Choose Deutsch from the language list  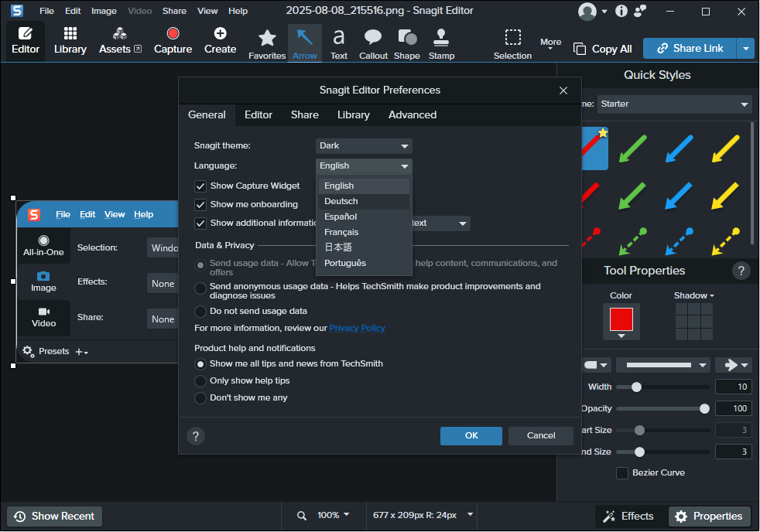click(364, 201)
